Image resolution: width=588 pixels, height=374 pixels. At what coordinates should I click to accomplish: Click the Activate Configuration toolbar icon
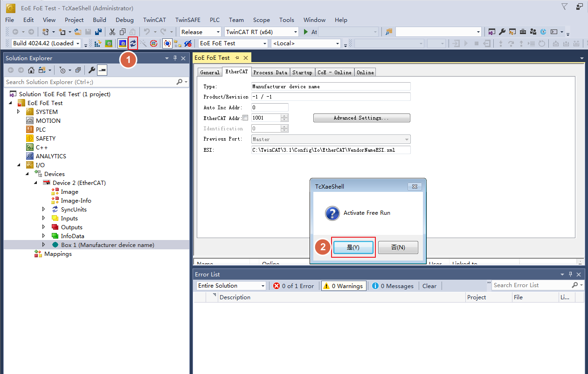[x=98, y=43]
